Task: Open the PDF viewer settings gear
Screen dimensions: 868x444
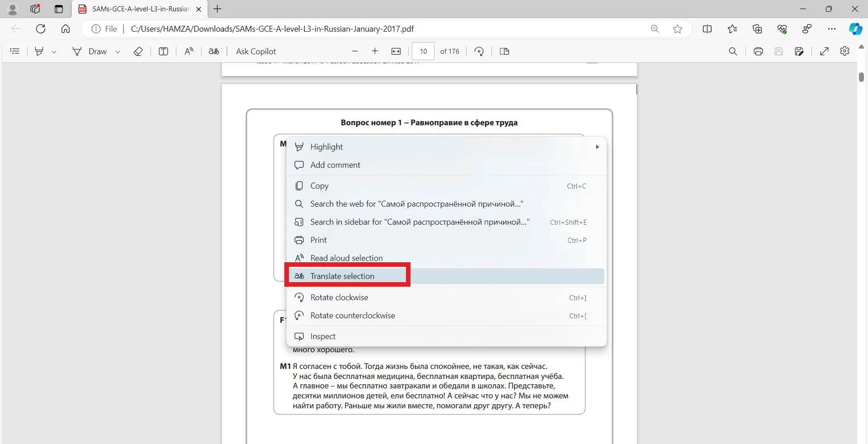Action: [844, 51]
